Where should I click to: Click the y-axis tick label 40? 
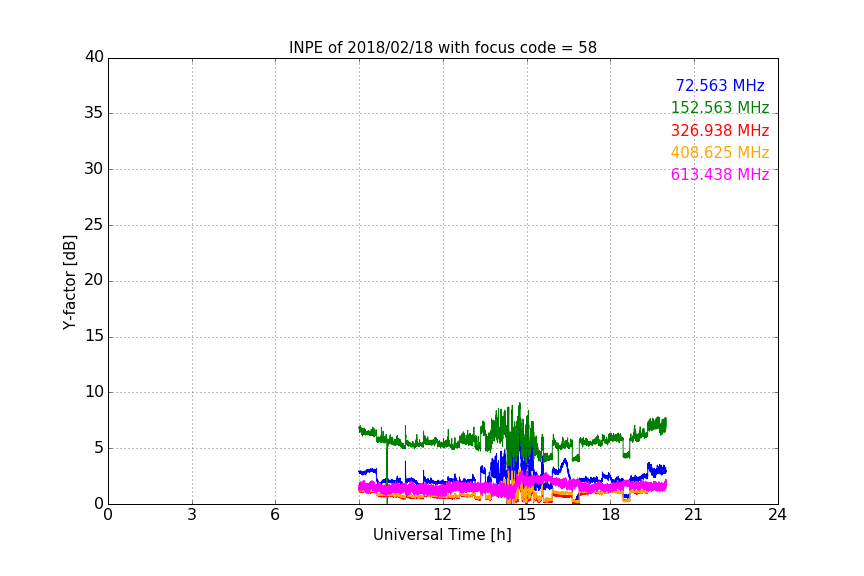(94, 57)
